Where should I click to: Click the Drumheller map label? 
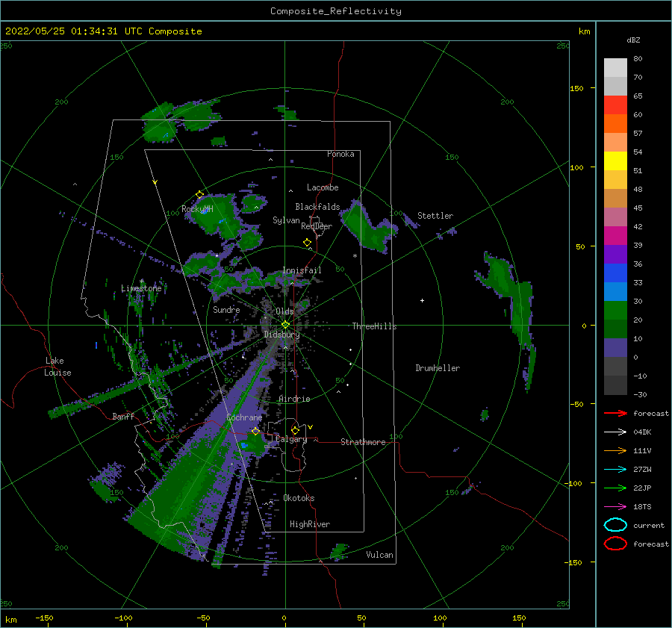click(438, 368)
